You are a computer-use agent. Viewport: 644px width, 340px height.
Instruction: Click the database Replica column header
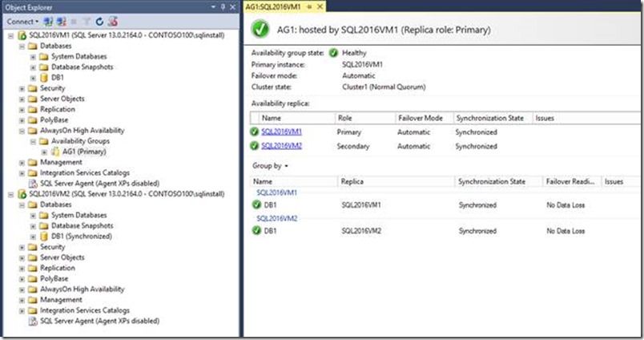click(396, 182)
